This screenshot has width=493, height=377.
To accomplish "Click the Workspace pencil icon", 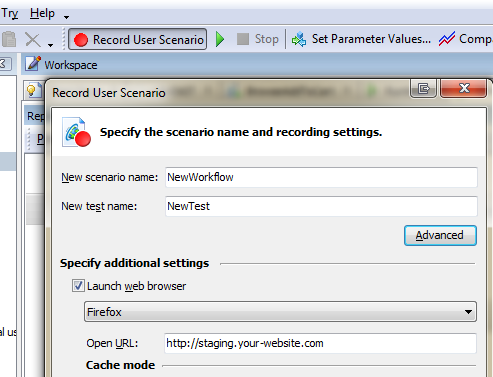I will [33, 63].
